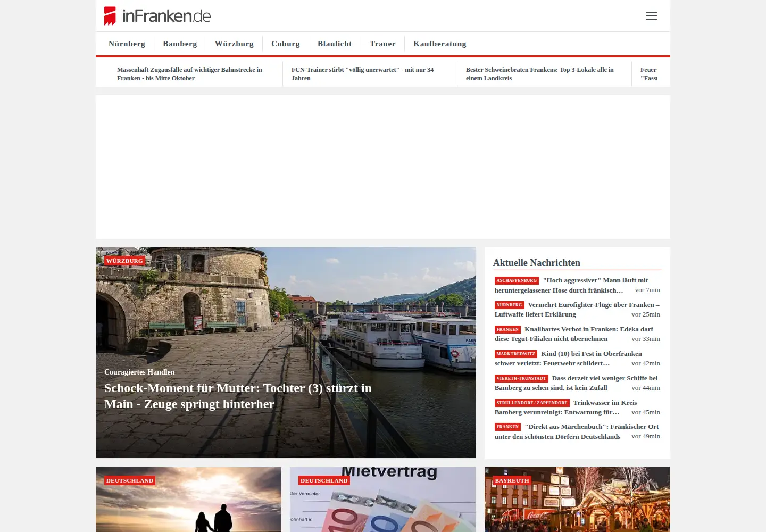Click the MARKTREDWITZ location tag
Screen dimensions: 766x532
point(516,354)
